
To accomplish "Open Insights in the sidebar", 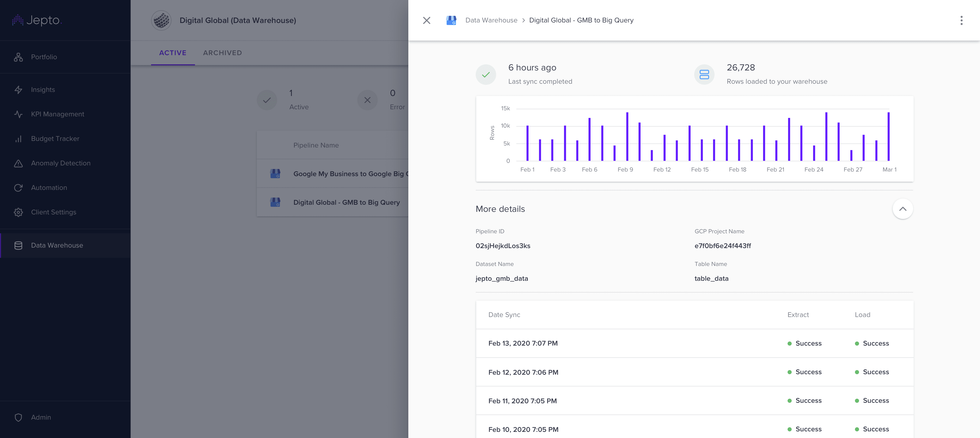I will 65,90.
